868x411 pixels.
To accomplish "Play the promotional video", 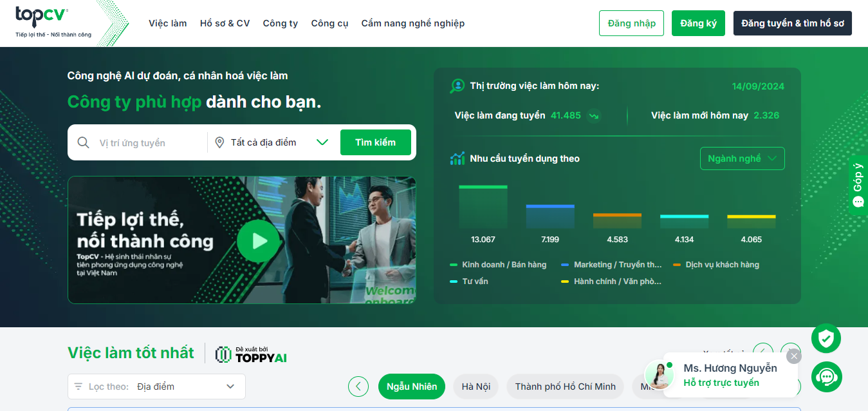I will pos(259,241).
